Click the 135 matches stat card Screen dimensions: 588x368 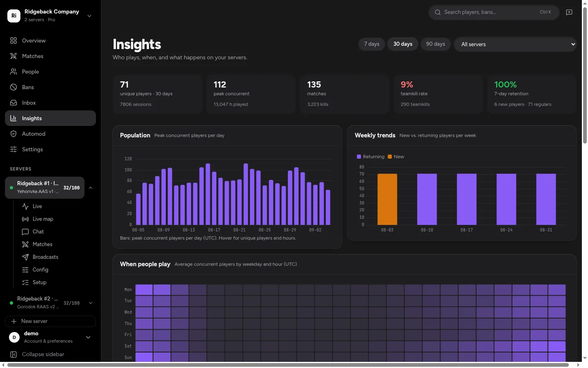[x=344, y=94]
